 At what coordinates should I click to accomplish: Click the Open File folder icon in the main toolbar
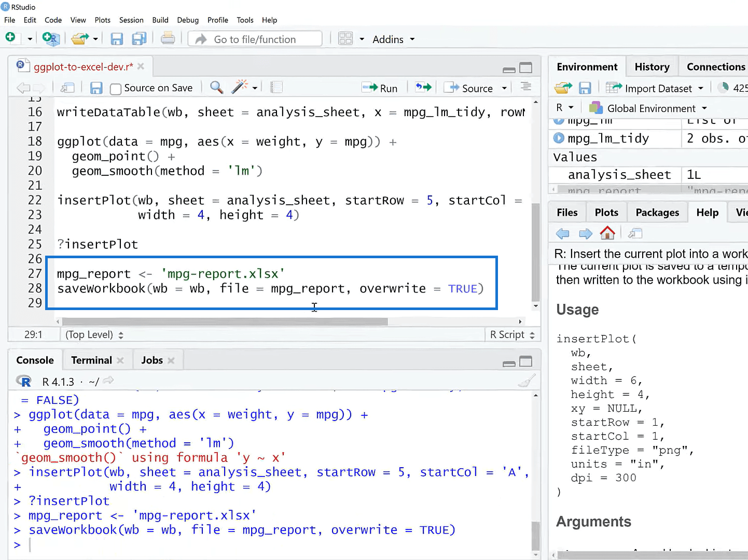pyautogui.click(x=79, y=39)
